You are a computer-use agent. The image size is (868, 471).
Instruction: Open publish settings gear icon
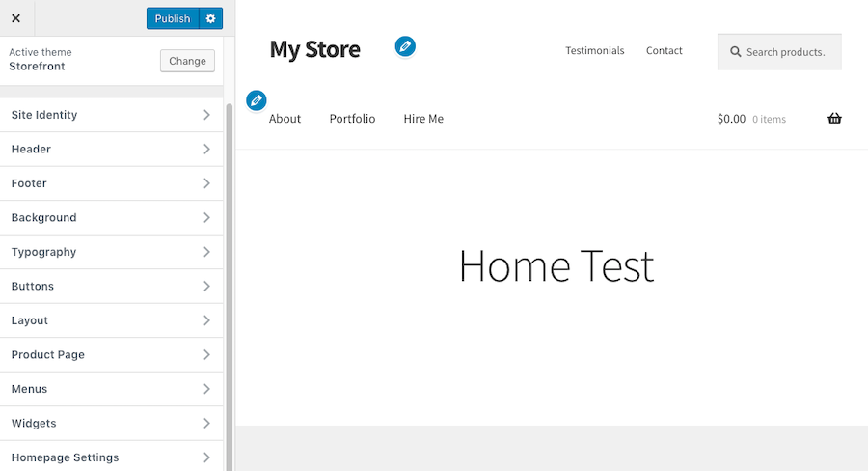pyautogui.click(x=211, y=18)
